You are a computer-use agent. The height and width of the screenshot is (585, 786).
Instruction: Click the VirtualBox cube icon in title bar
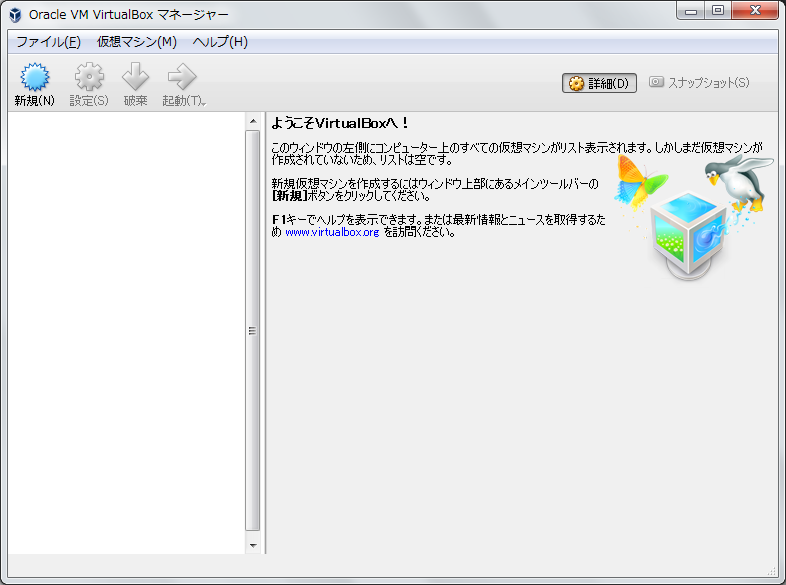[x=16, y=15]
